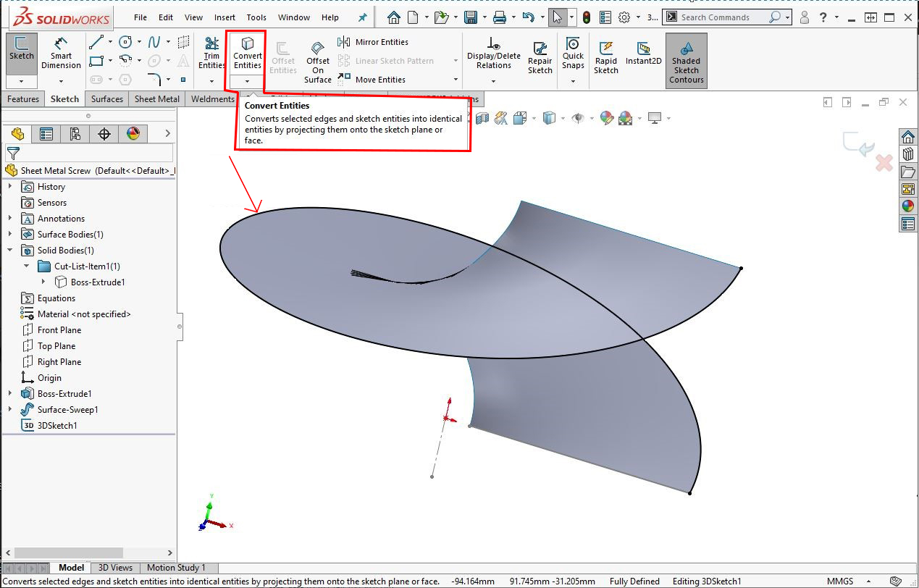
Task: Toggle Hide/Show Items eye icon
Action: tap(578, 118)
